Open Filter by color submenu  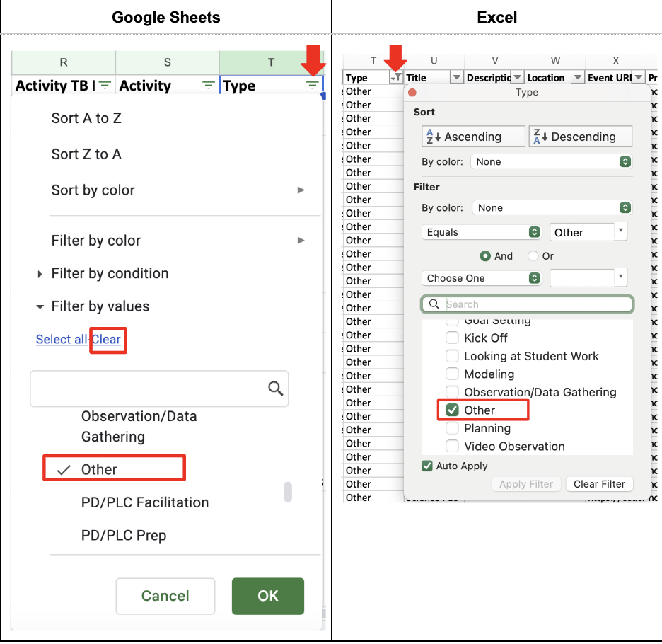[x=178, y=241]
